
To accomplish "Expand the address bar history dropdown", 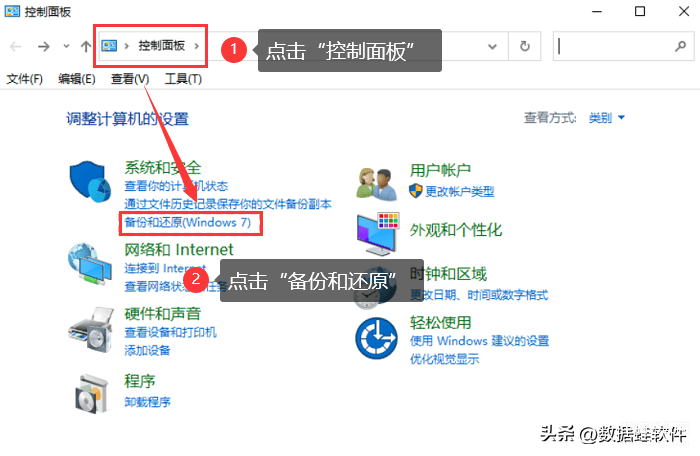I will [492, 46].
